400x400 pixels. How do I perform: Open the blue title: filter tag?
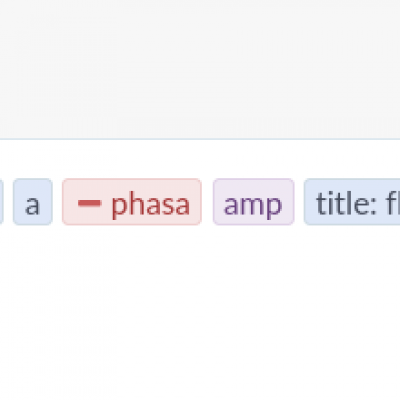[352, 202]
